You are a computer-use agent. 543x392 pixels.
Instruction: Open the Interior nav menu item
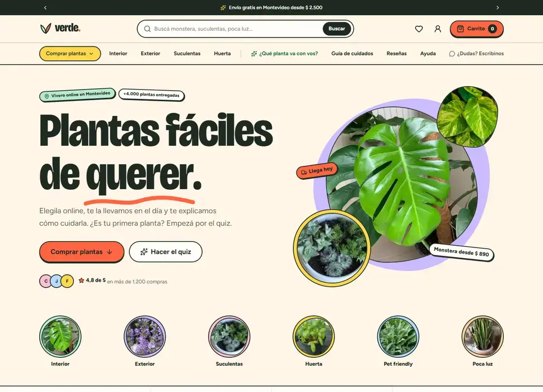pyautogui.click(x=118, y=53)
